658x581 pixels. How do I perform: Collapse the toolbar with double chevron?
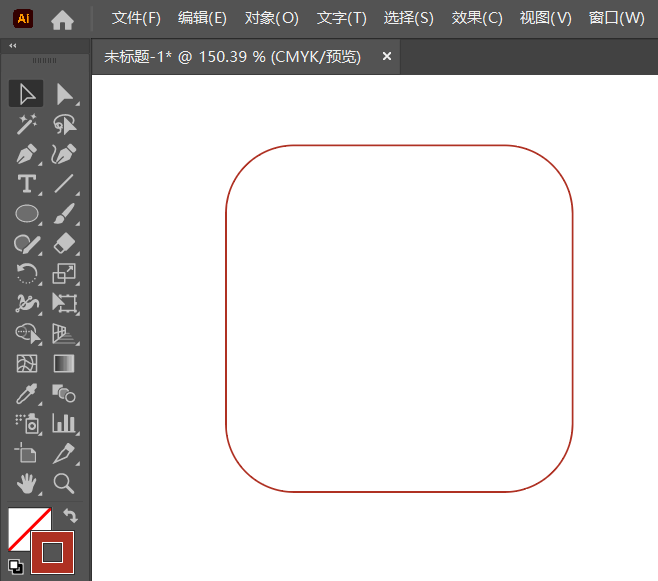(x=13, y=45)
